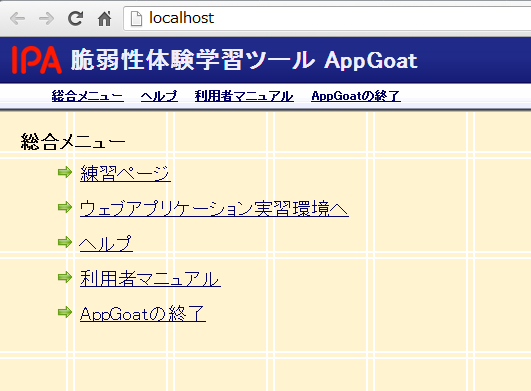Open the ヘルプ link in the menu list
The width and height of the screenshot is (531, 391).
106,243
